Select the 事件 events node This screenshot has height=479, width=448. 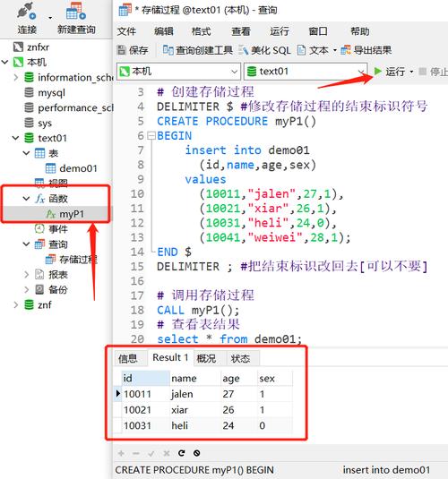coord(51,229)
